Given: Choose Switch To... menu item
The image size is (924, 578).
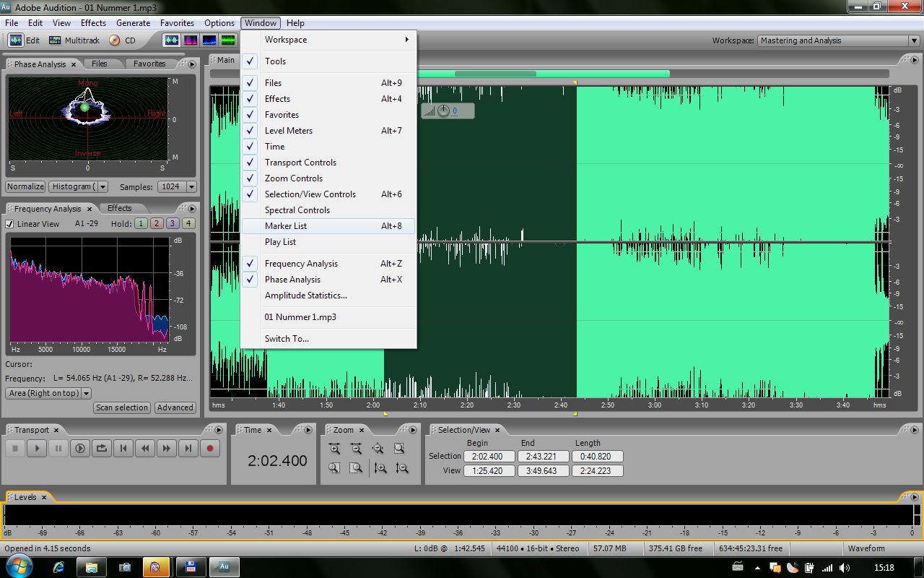Looking at the screenshot, I should click(328, 339).
